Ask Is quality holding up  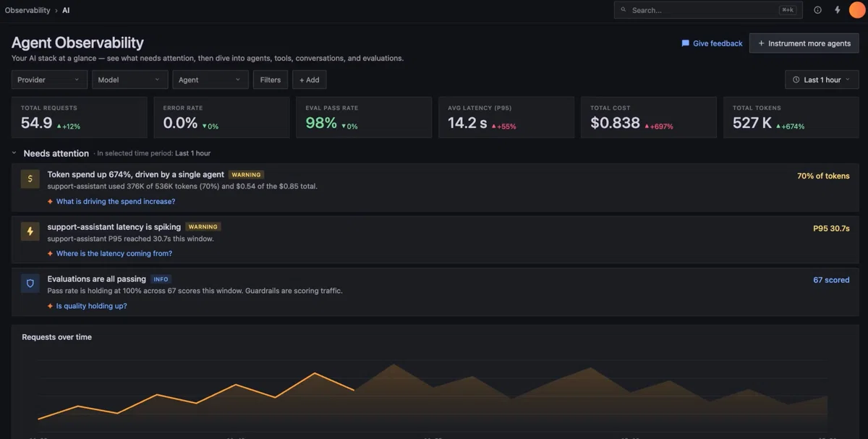point(92,306)
